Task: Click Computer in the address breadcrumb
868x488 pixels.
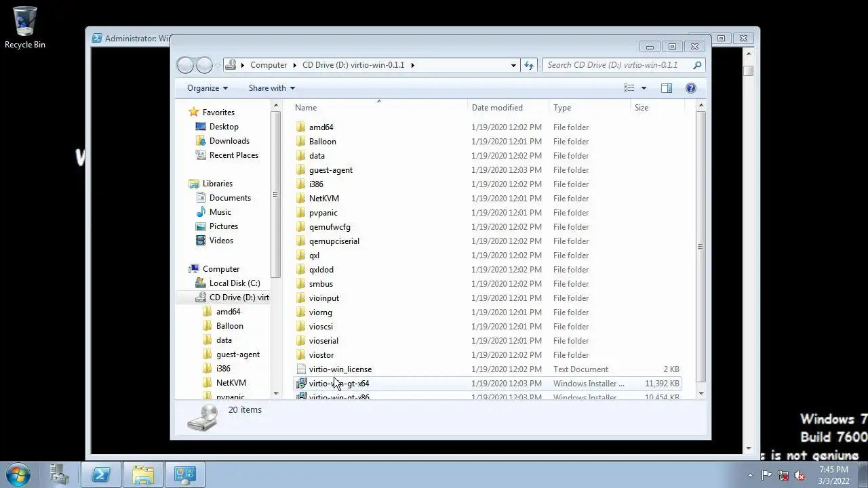Action: tap(269, 65)
